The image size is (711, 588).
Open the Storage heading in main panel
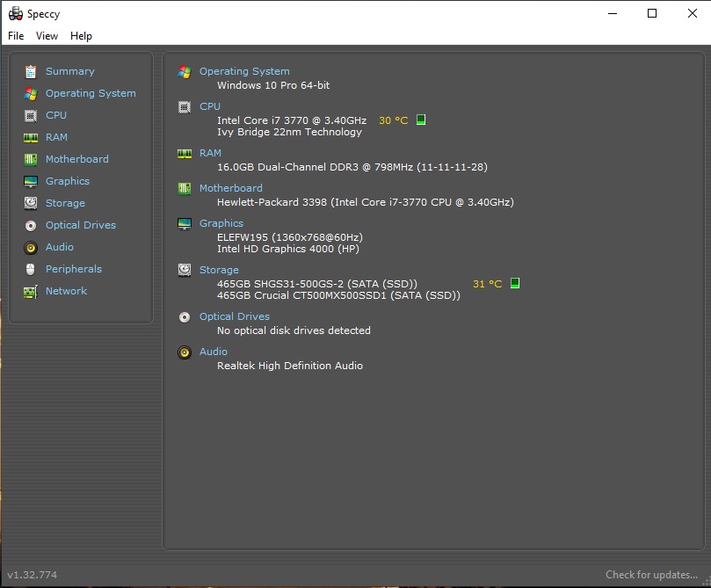click(x=219, y=270)
